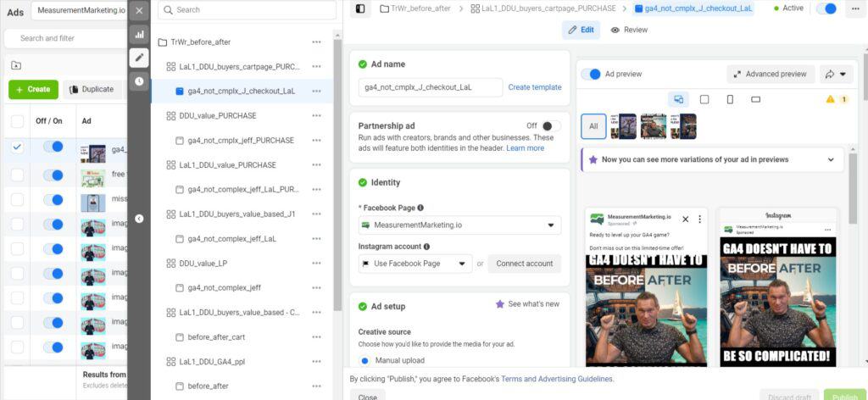Click the panel layout icon beside breadcrumb
Image resolution: width=868 pixels, height=400 pixels.
pyautogui.click(x=360, y=8)
